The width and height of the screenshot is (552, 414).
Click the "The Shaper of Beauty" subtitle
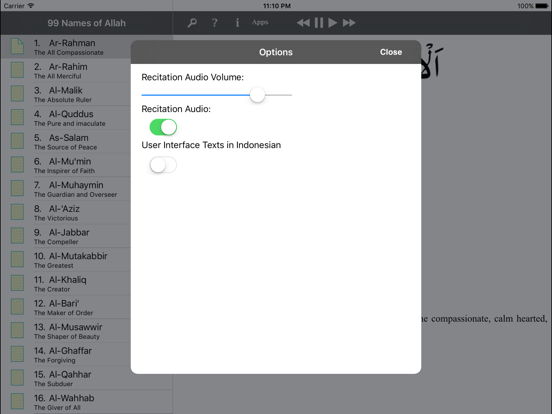pyautogui.click(x=67, y=337)
